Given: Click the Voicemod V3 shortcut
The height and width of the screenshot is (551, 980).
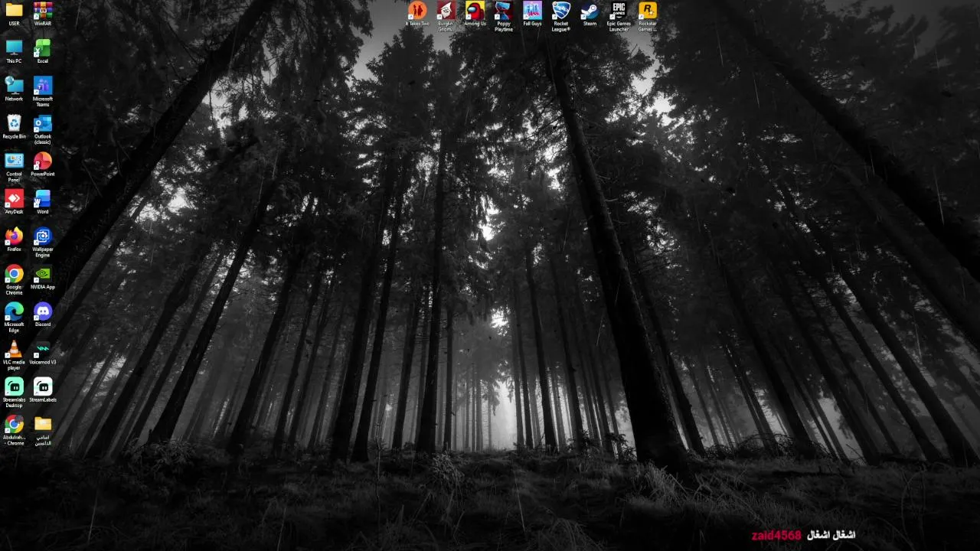Looking at the screenshot, I should pyautogui.click(x=43, y=352).
